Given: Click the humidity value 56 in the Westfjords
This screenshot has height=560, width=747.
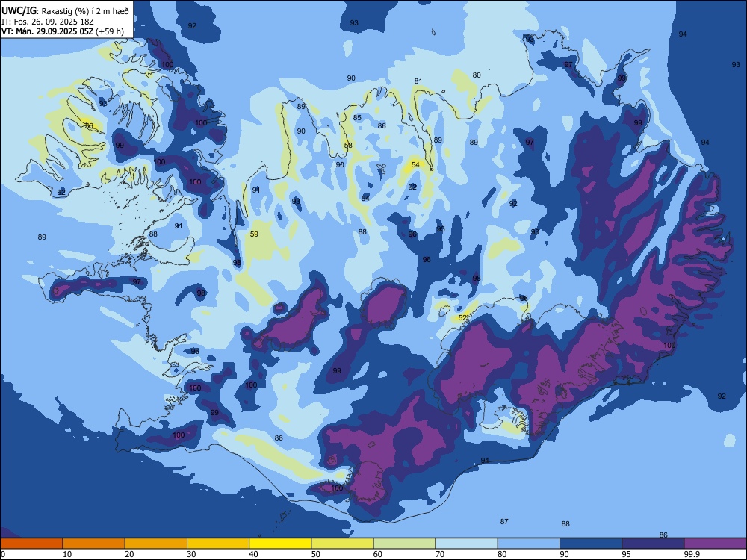Looking at the screenshot, I should (89, 125).
